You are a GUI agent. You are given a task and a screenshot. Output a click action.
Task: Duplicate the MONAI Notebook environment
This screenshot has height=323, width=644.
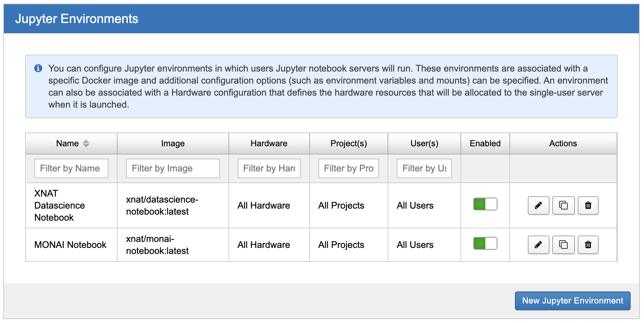(x=563, y=244)
